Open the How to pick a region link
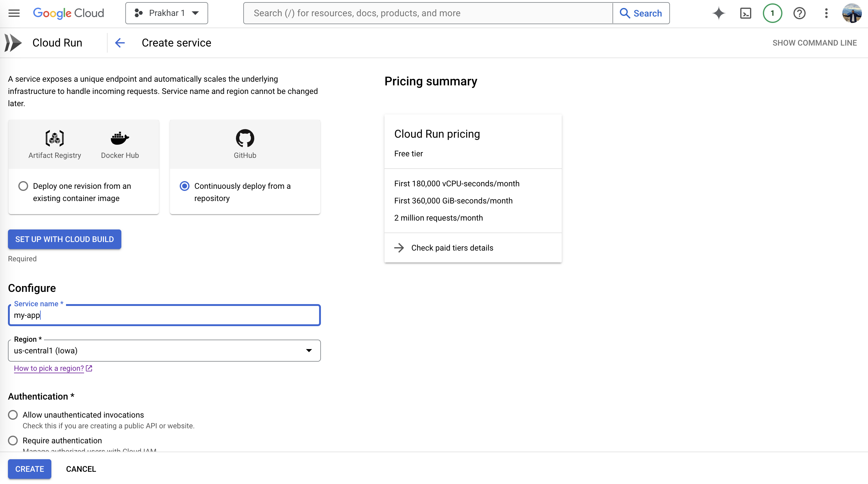This screenshot has width=868, height=484. (x=49, y=368)
